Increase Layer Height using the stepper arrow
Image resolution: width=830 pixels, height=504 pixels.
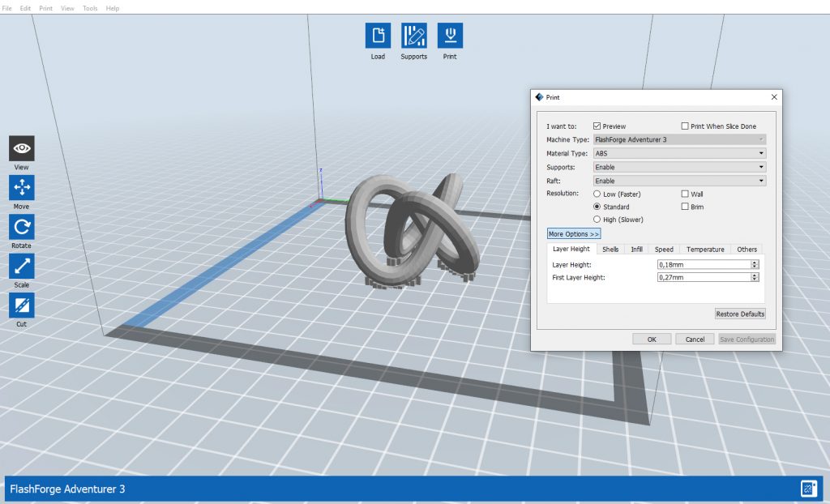pyautogui.click(x=756, y=262)
